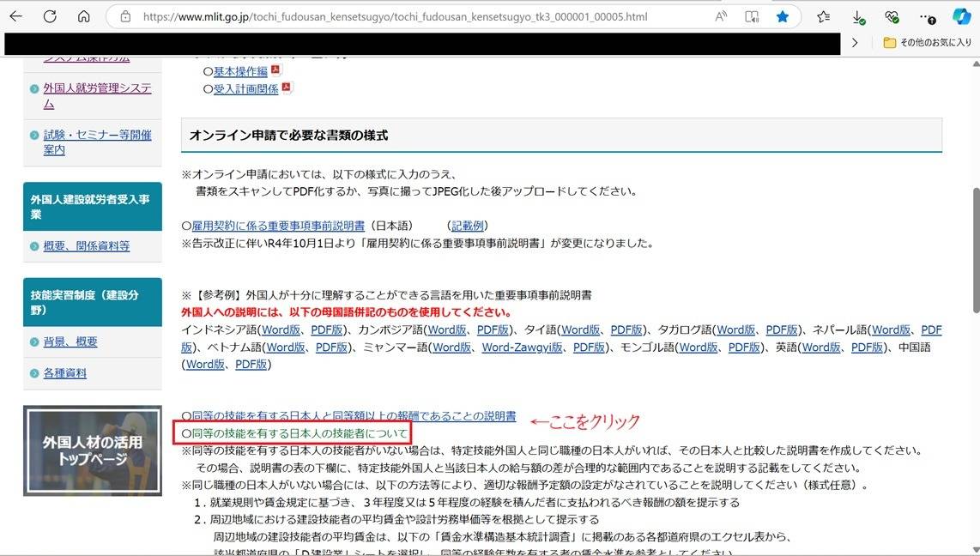Click the browser back arrow

click(16, 16)
